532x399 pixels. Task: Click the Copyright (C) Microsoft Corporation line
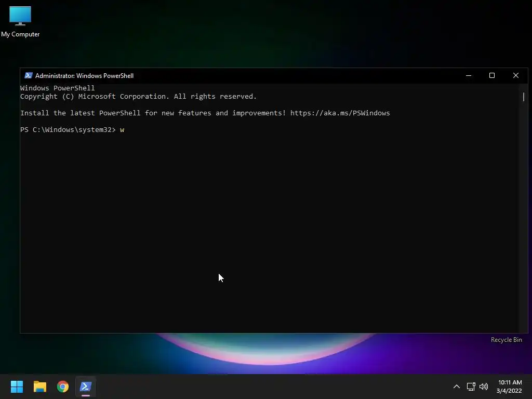point(138,96)
